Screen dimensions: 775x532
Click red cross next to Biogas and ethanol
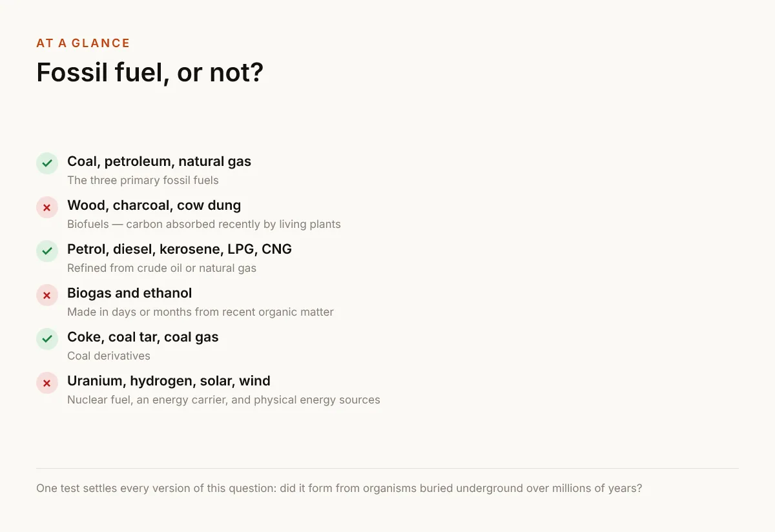coord(47,296)
